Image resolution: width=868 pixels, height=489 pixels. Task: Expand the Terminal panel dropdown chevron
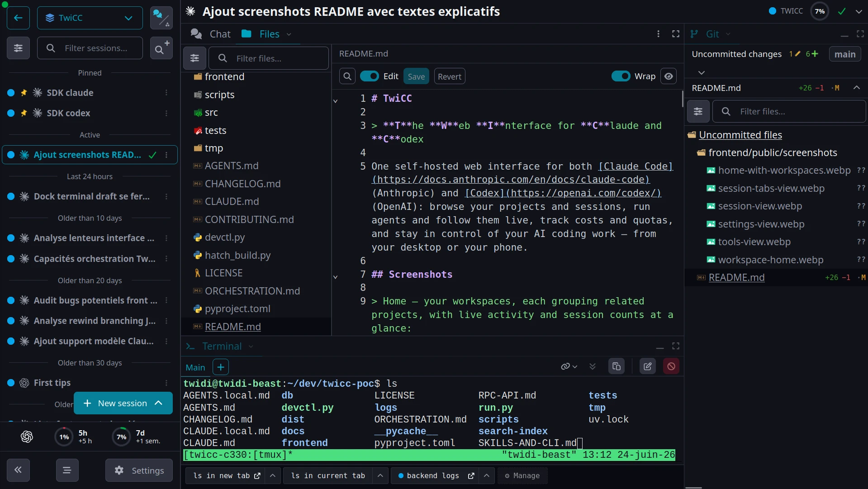tap(251, 347)
